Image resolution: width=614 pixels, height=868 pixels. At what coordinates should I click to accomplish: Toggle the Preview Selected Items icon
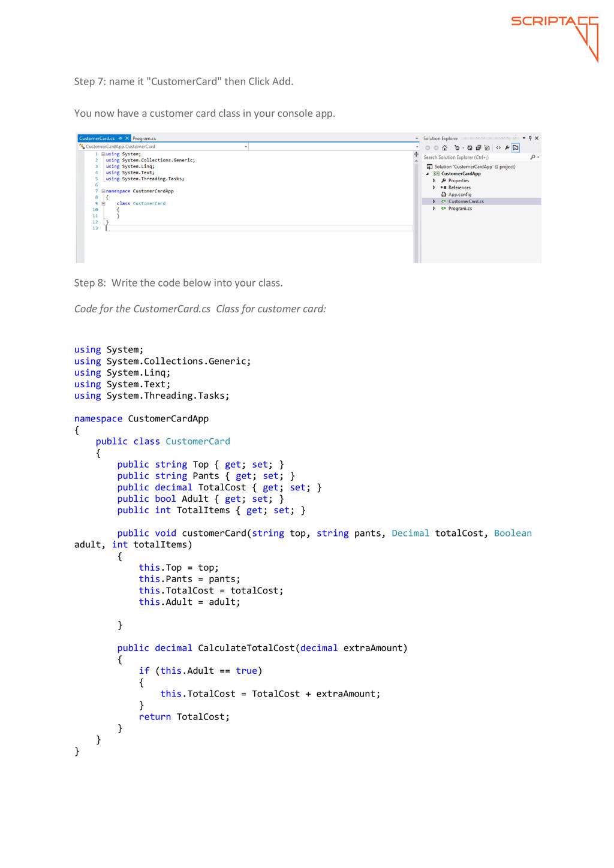coord(516,147)
